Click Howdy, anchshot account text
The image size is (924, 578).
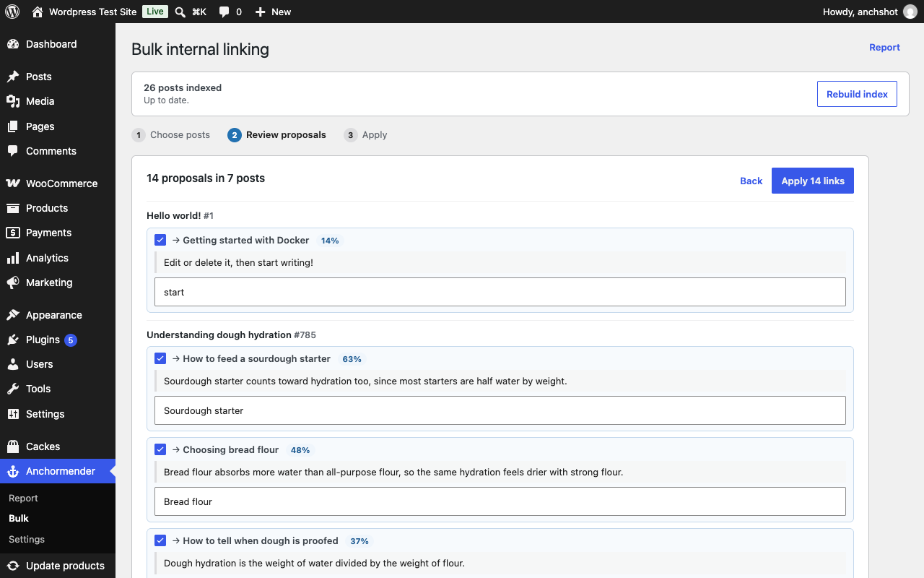[x=860, y=12]
